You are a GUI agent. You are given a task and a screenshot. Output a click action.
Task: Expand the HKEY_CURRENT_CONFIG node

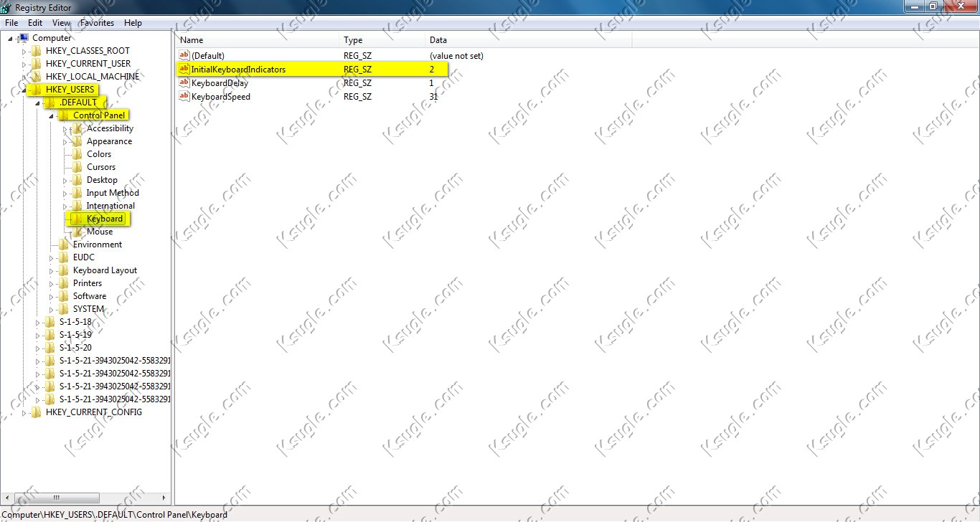tap(24, 412)
